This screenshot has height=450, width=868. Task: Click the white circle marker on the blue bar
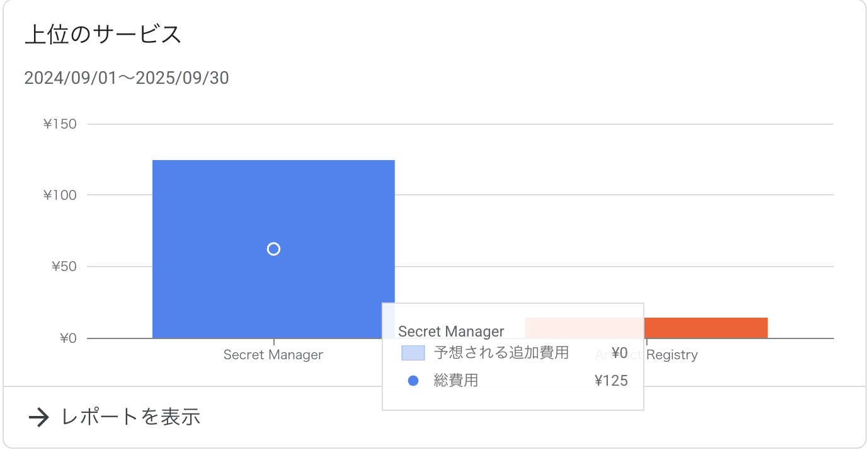pyautogui.click(x=273, y=250)
